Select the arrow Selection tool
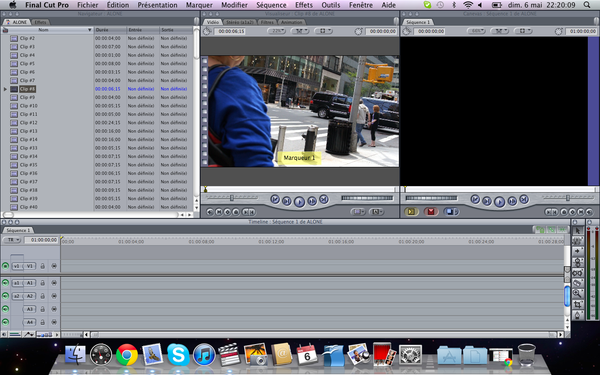Image resolution: width=600 pixels, height=375 pixels. pyautogui.click(x=577, y=230)
